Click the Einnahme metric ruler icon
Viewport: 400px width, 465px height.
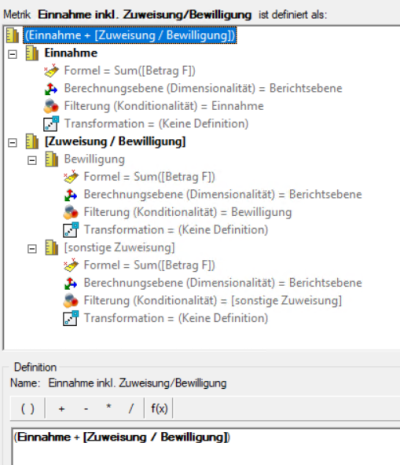32,53
